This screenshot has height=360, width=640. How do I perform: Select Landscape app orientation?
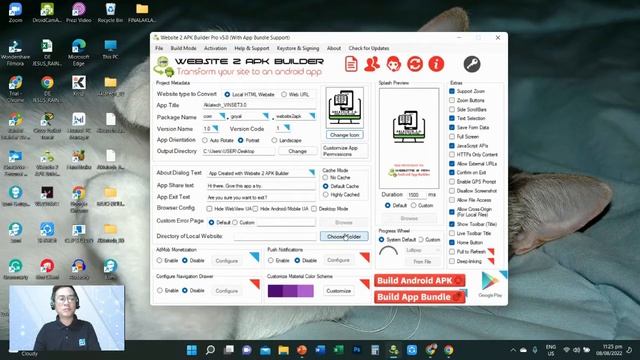[274, 140]
